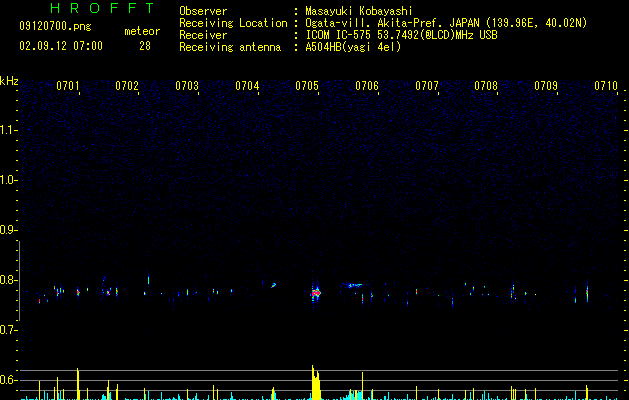Click the 0701 time marker
Viewport: 629px width, 400px height.
tap(67, 86)
